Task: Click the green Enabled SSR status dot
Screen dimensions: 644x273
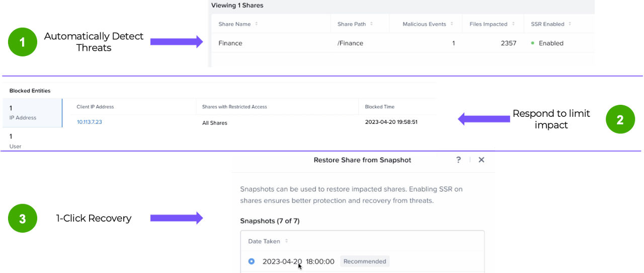Action: pyautogui.click(x=533, y=43)
